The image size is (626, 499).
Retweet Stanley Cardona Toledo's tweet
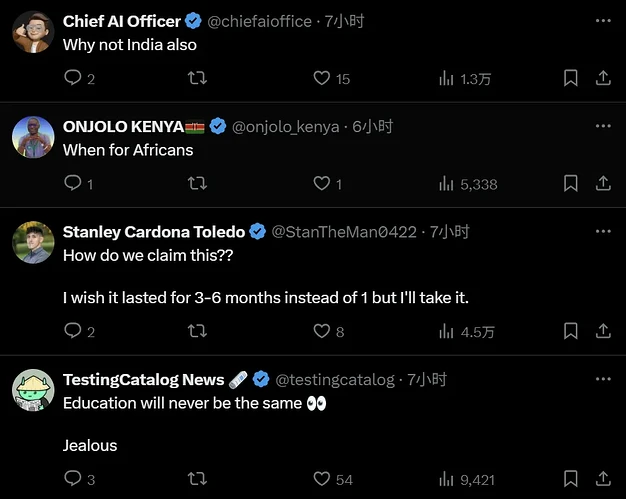point(198,331)
